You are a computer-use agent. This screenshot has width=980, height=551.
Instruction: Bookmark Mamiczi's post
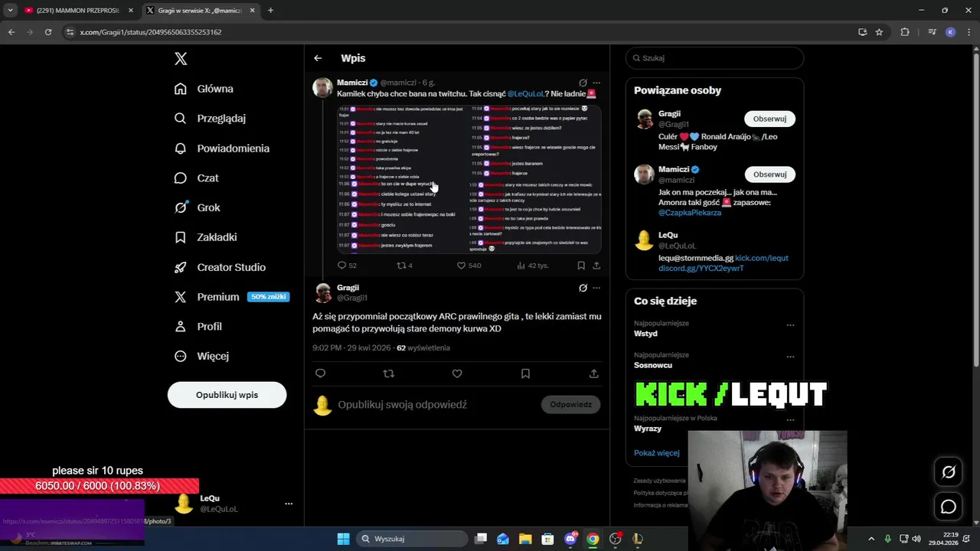pos(581,266)
